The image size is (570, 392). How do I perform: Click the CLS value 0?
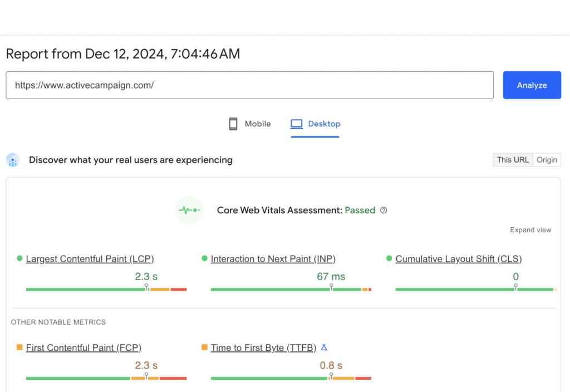(x=516, y=277)
